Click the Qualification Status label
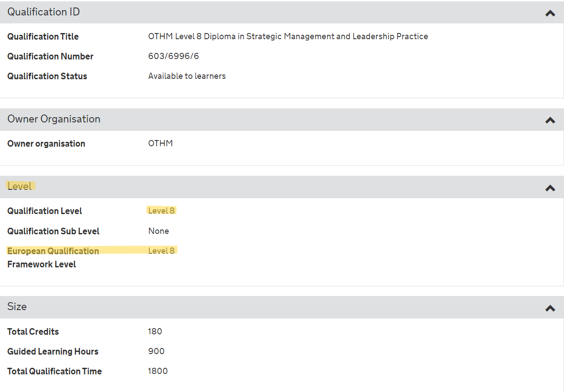This screenshot has height=392, width=564. [47, 76]
